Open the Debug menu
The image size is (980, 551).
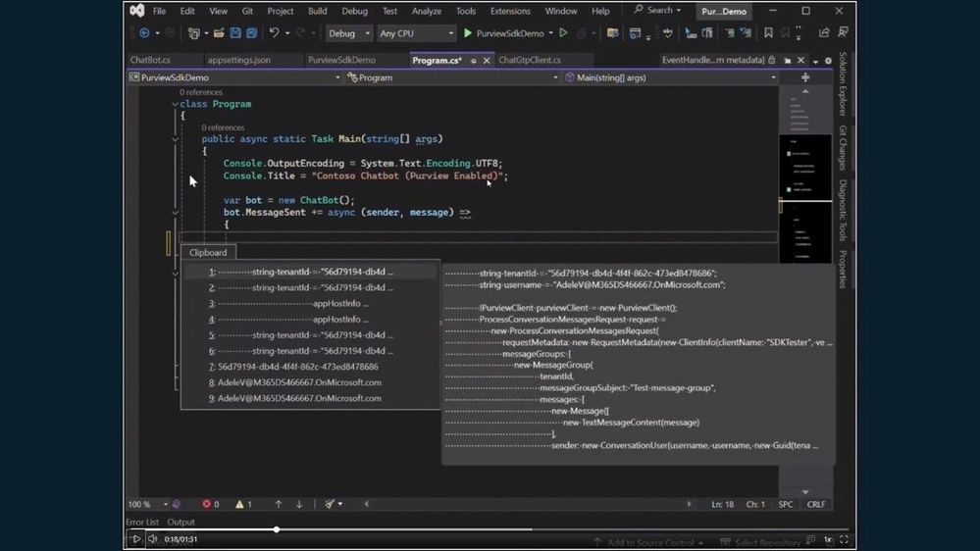354,11
